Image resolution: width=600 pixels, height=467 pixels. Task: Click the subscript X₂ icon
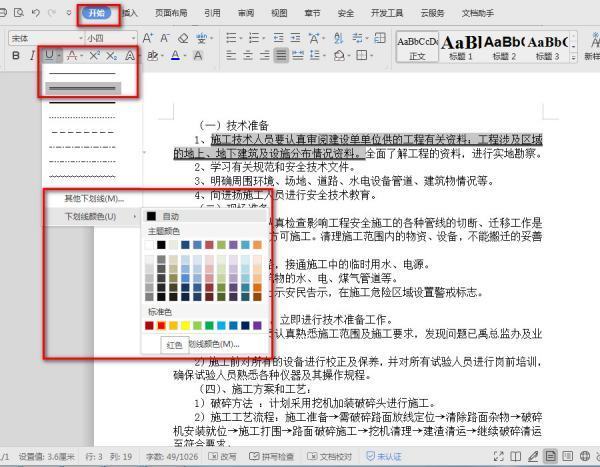(112, 56)
